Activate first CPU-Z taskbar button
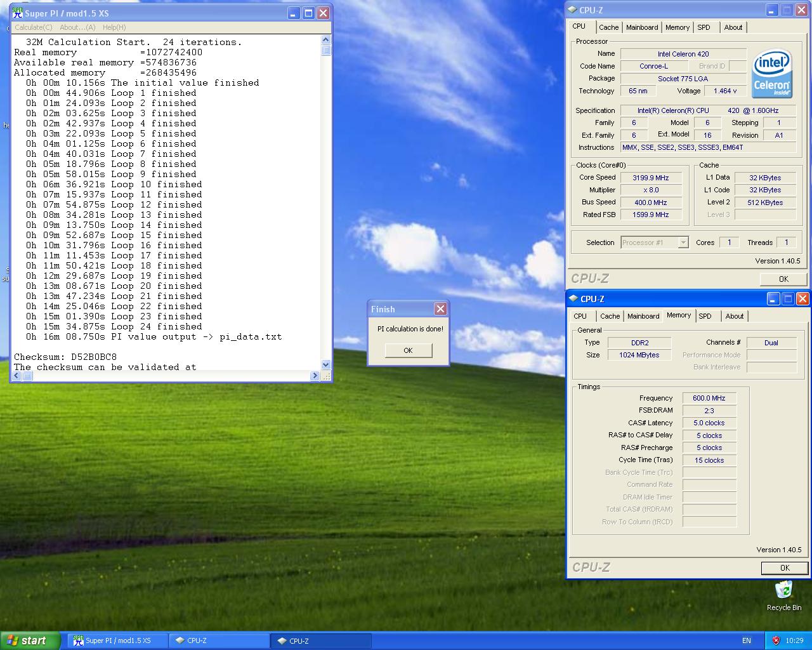The image size is (812, 650). pyautogui.click(x=219, y=640)
